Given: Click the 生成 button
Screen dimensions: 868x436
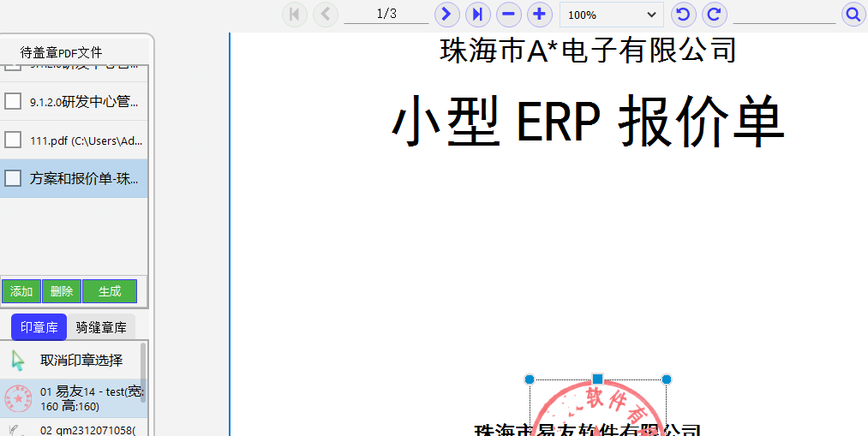Looking at the screenshot, I should tap(110, 291).
